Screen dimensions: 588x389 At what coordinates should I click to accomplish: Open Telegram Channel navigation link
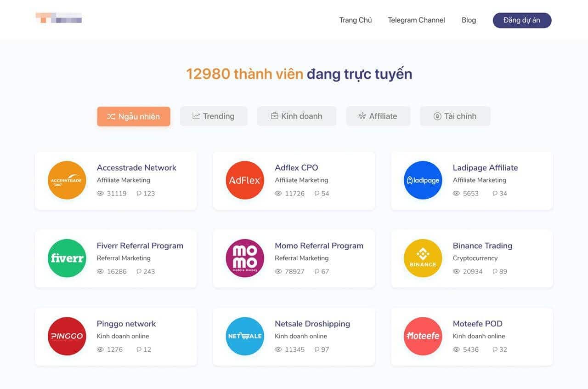[416, 20]
